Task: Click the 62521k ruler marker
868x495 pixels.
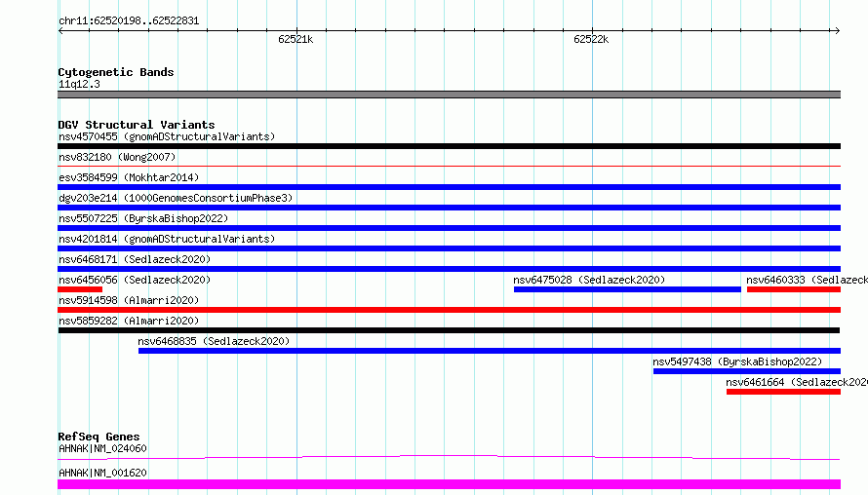Action: pyautogui.click(x=296, y=39)
